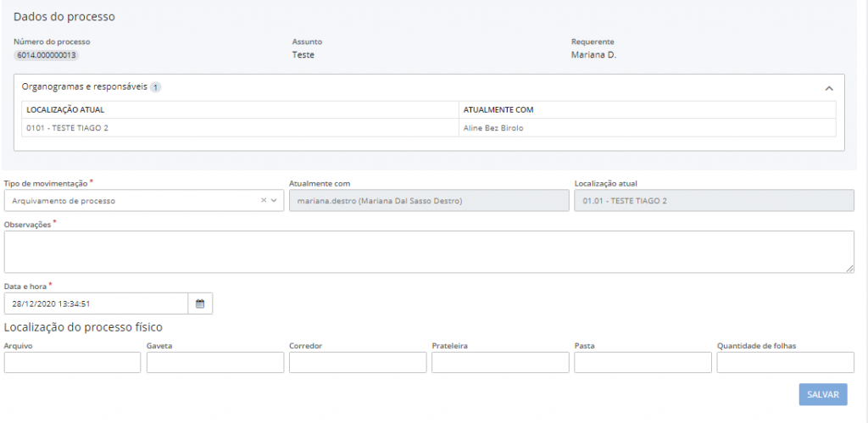Select the Corredor input field

tap(357, 363)
